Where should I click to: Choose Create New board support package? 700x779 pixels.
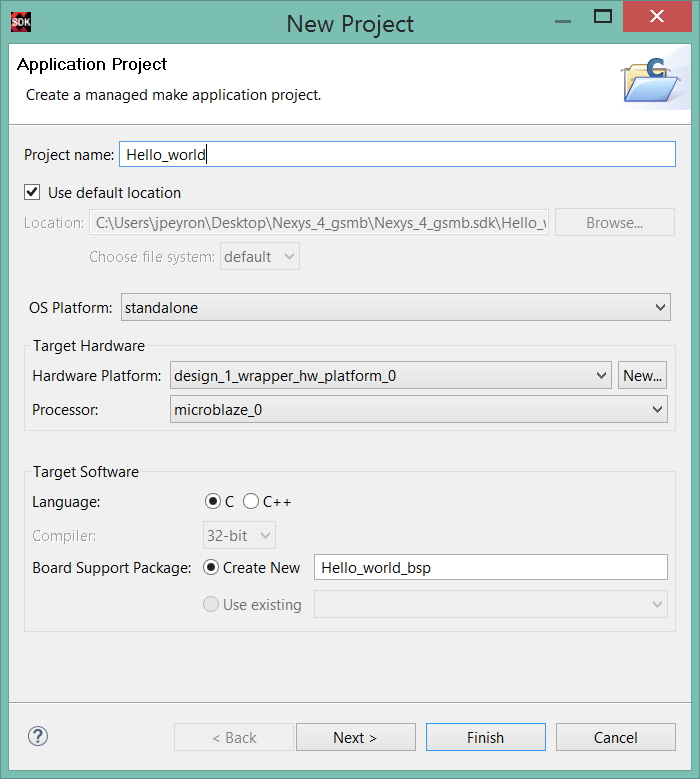point(211,567)
